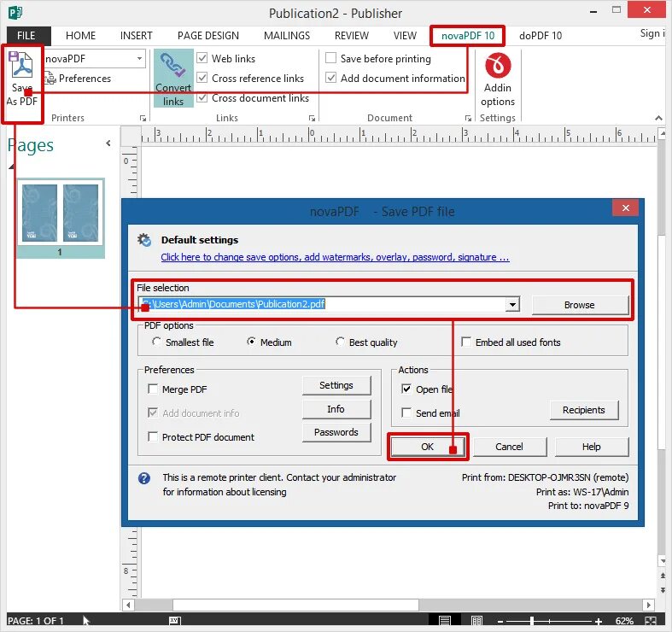Image resolution: width=672 pixels, height=632 pixels.
Task: Open the Printers group dialog launcher
Action: (143, 119)
